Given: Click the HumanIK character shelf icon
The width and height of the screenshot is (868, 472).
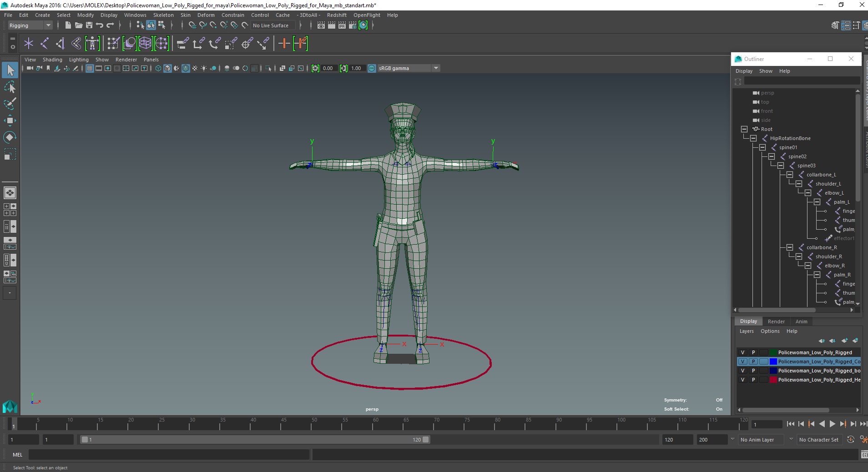Looking at the screenshot, I should (92, 44).
